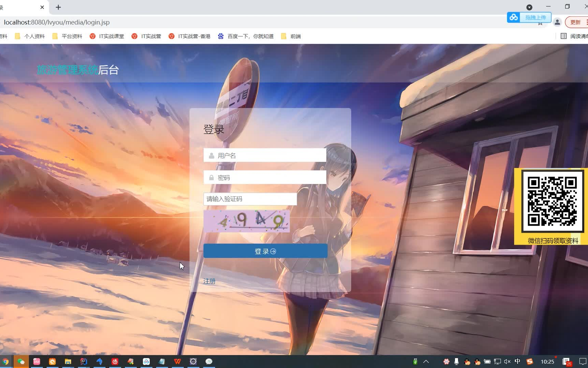588x368 pixels.
Task: Open the tab search dropdown arrow
Action: click(x=529, y=7)
